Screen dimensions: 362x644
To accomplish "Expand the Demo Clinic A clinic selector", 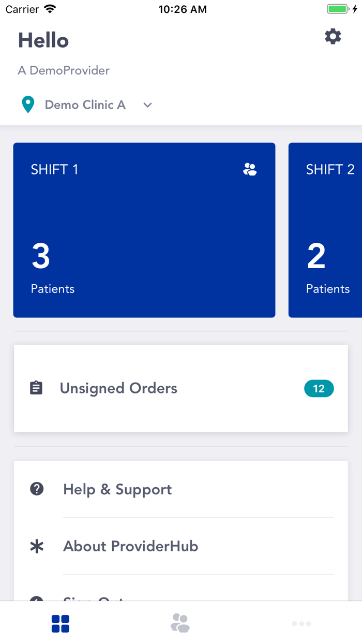I will pos(85,105).
